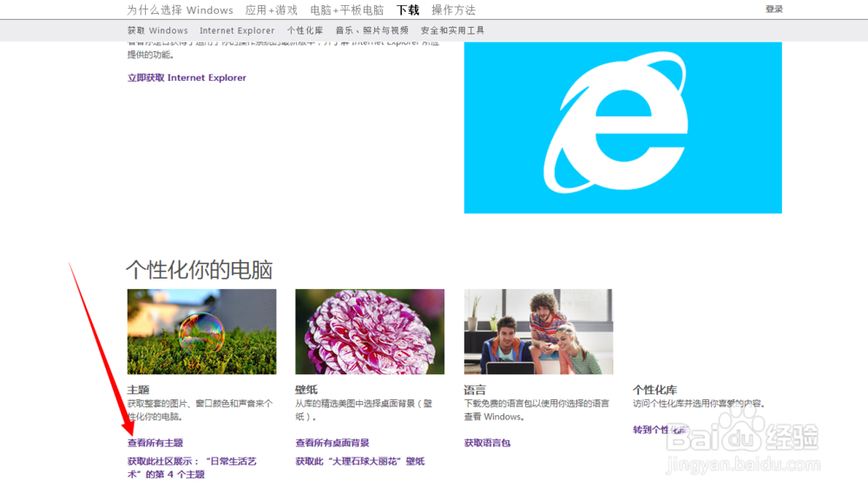This screenshot has height=494, width=868.
Task: Click the 立即获取 Internet Explorer link
Action: [187, 77]
